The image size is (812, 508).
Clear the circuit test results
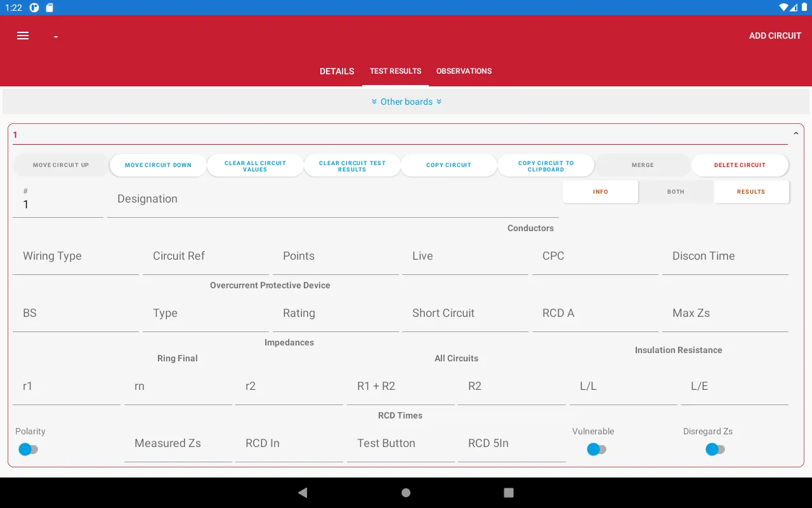(x=352, y=164)
